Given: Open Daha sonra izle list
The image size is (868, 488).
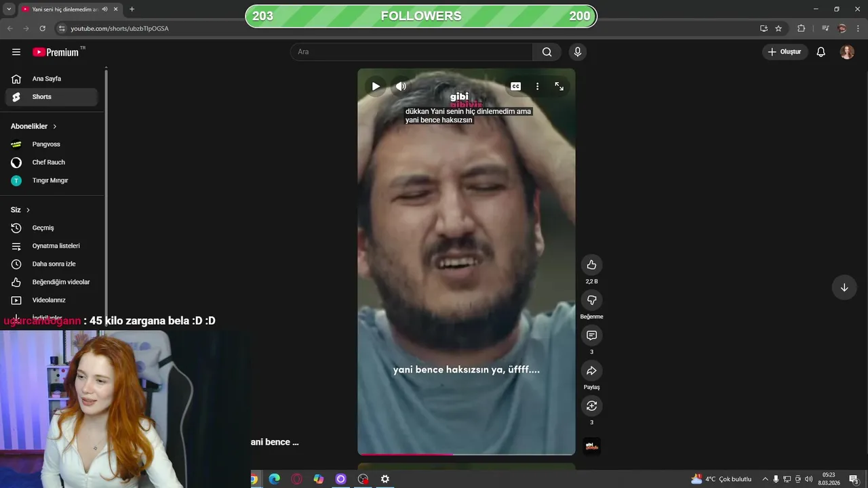Looking at the screenshot, I should pyautogui.click(x=52, y=264).
